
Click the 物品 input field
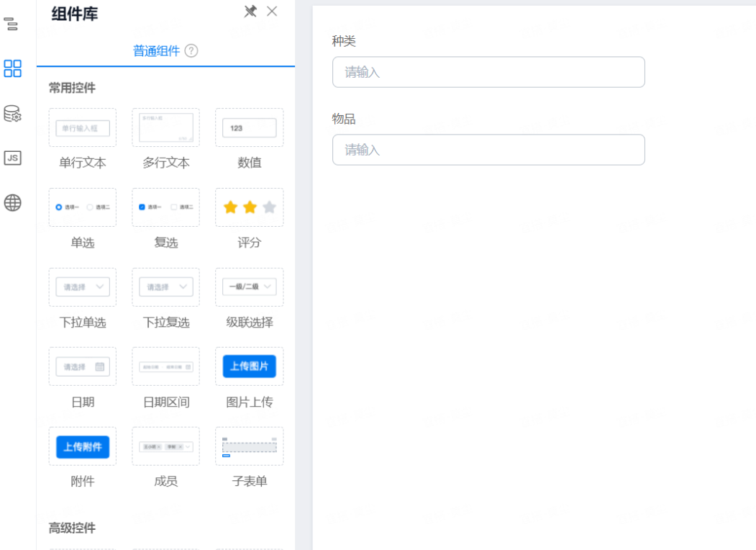488,150
